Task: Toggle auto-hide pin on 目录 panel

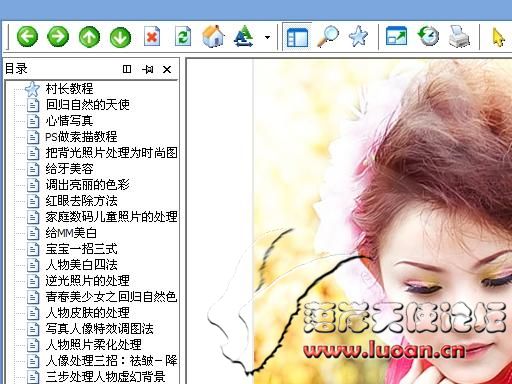Action: point(147,69)
